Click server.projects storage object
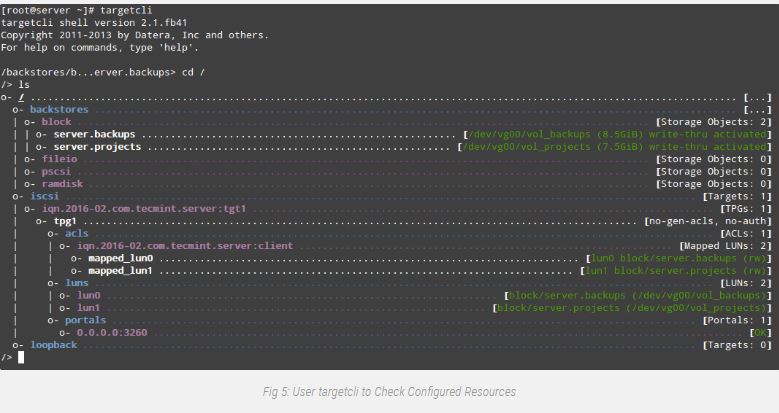 (97, 147)
